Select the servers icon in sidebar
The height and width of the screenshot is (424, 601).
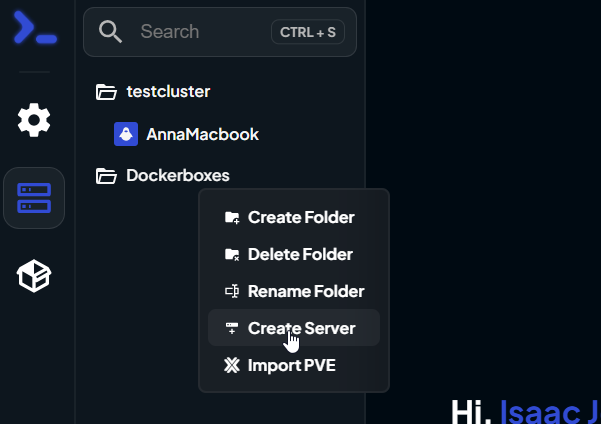(34, 198)
